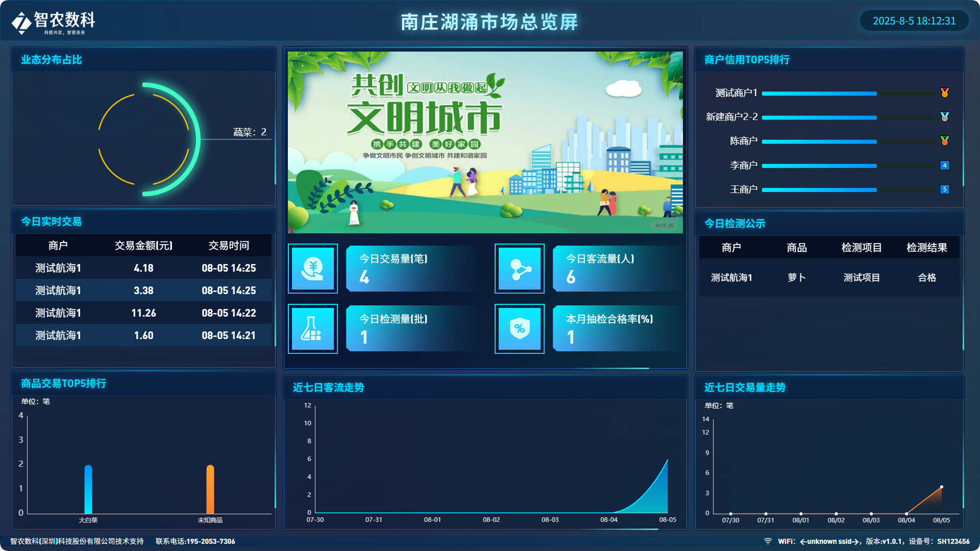The image size is (980, 551).
Task: Select the 今日检测公示 panel header
Action: [734, 224]
